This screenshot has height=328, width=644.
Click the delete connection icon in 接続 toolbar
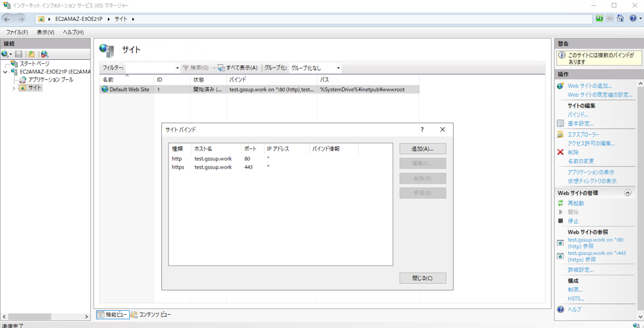click(x=44, y=54)
